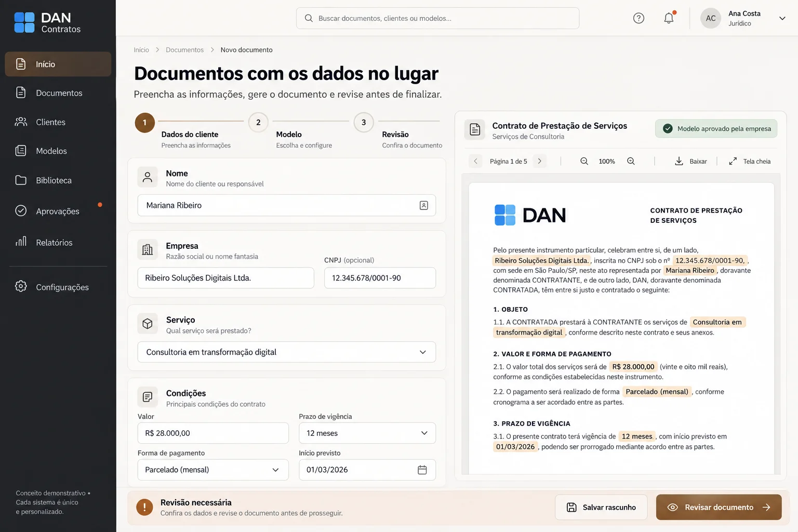The width and height of the screenshot is (798, 532).
Task: Click the contract document icon in preview header
Action: click(475, 129)
